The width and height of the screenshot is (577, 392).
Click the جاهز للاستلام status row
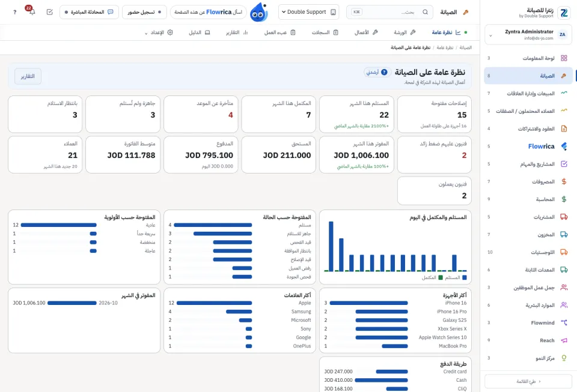[x=240, y=234]
